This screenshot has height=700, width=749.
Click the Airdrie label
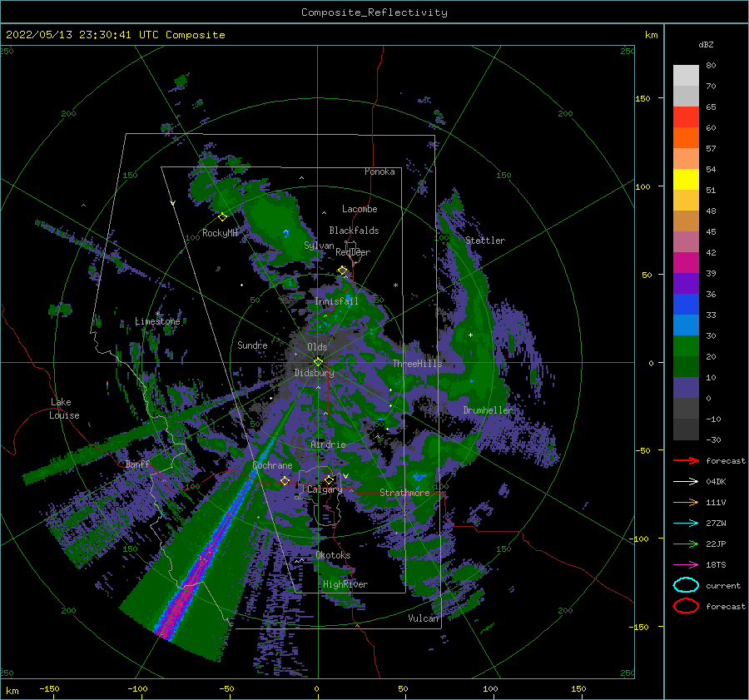(x=328, y=444)
